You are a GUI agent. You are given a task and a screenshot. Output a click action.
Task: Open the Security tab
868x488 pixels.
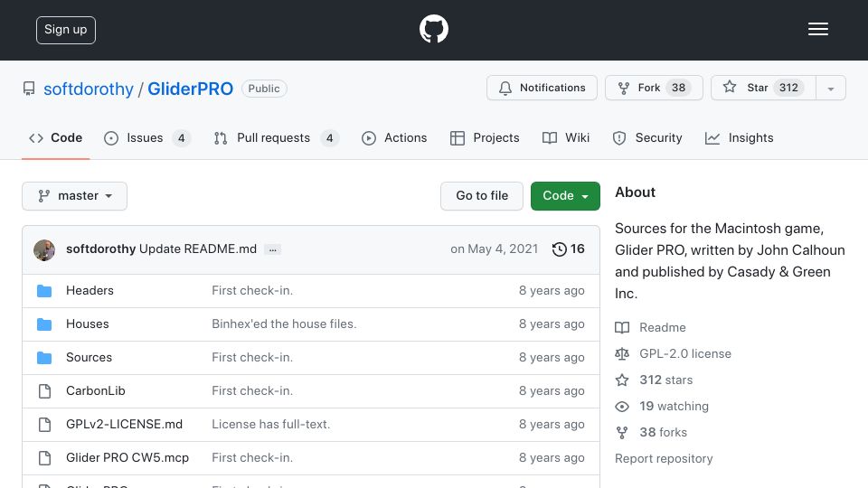(647, 137)
